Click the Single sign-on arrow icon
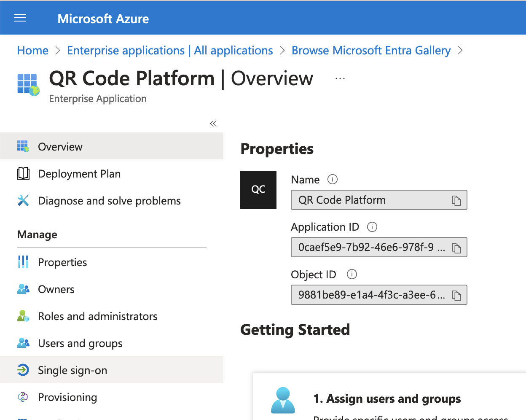 coord(23,370)
